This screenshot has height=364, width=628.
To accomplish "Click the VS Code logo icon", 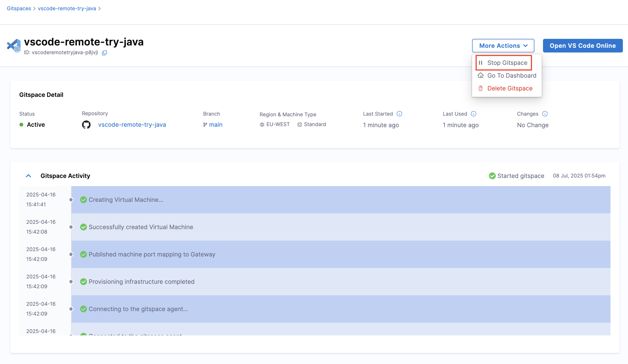I will point(14,46).
